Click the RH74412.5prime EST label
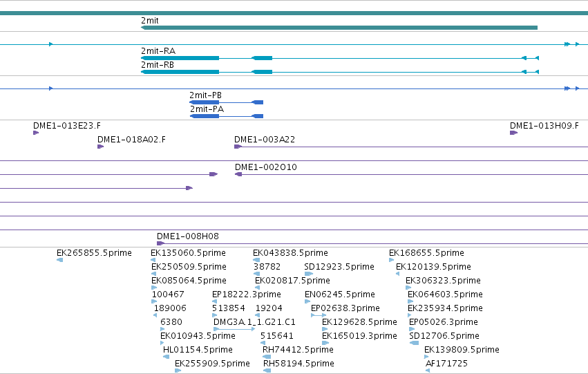Viewport: 588px width, 374px height. (x=298, y=350)
